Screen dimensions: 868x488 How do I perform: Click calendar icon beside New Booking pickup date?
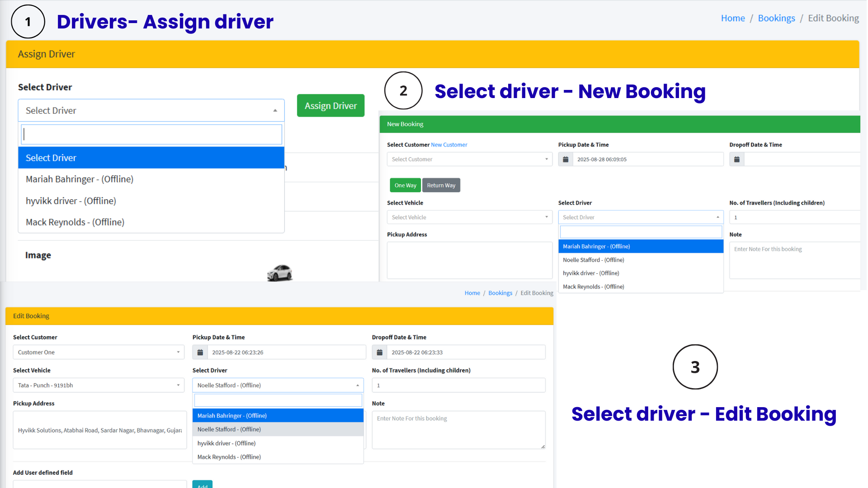(x=565, y=160)
